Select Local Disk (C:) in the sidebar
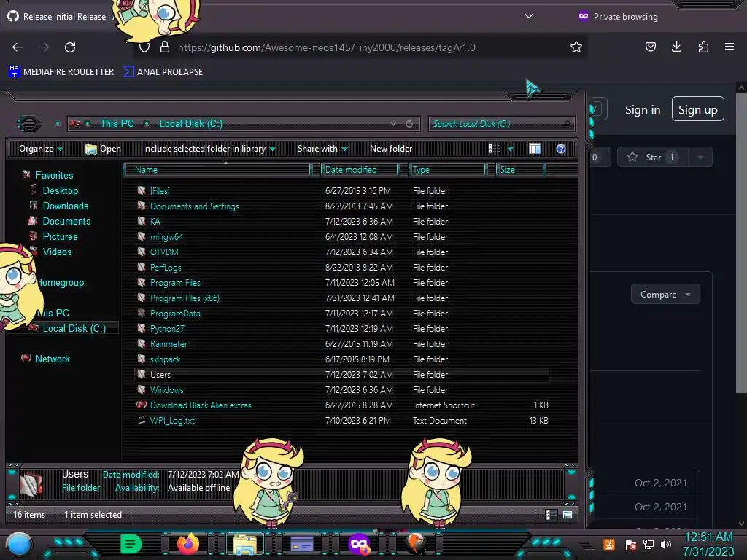The height and width of the screenshot is (560, 747). click(74, 328)
